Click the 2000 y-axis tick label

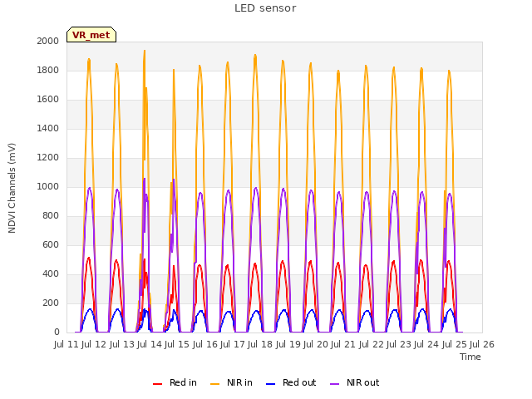pos(48,41)
